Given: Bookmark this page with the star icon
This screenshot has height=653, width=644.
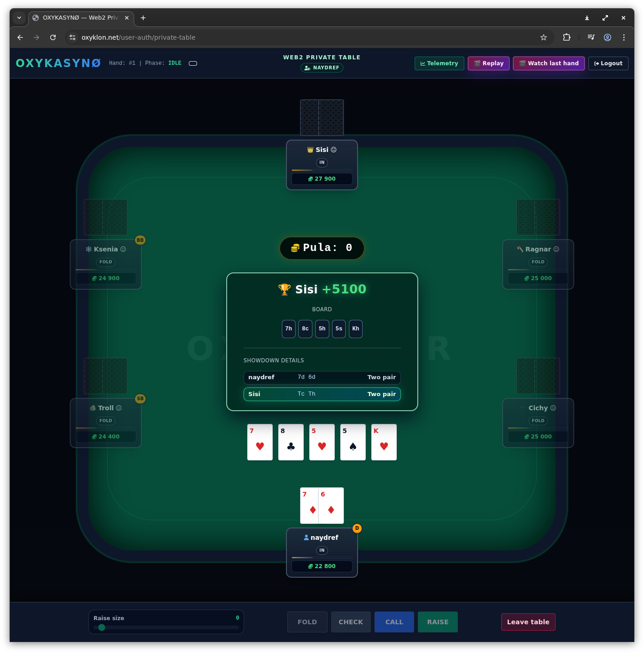Looking at the screenshot, I should [x=544, y=37].
